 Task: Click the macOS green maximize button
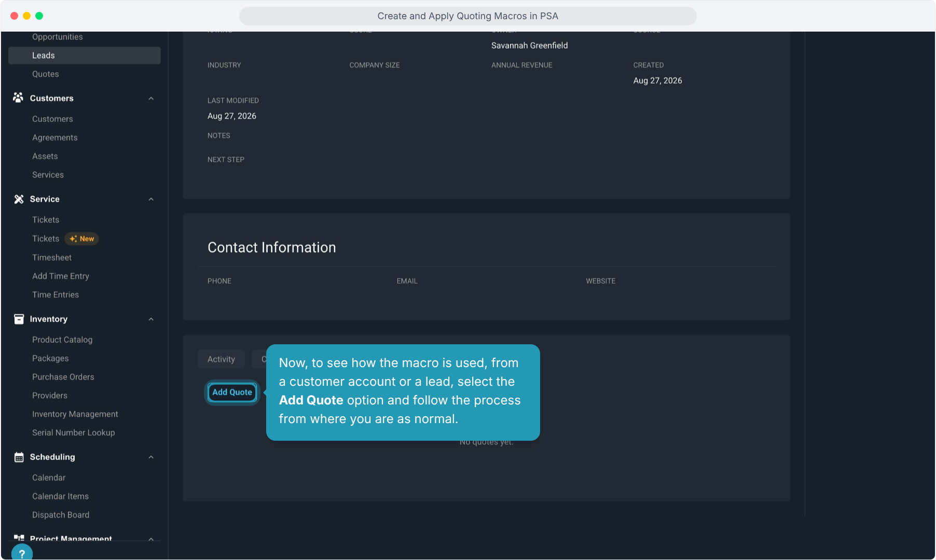click(x=39, y=16)
